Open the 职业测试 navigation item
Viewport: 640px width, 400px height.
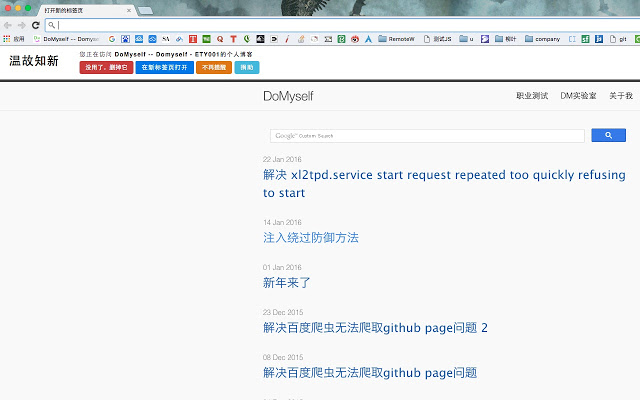532,96
